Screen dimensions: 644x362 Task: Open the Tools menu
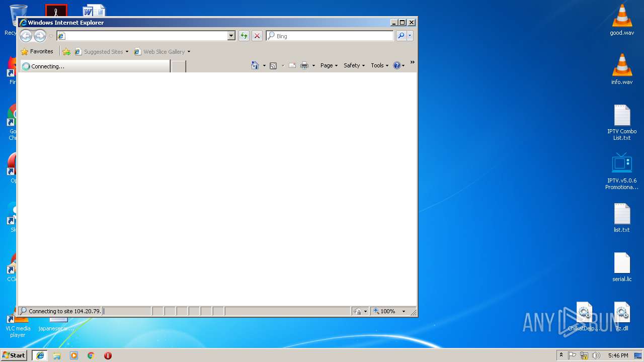(x=380, y=65)
